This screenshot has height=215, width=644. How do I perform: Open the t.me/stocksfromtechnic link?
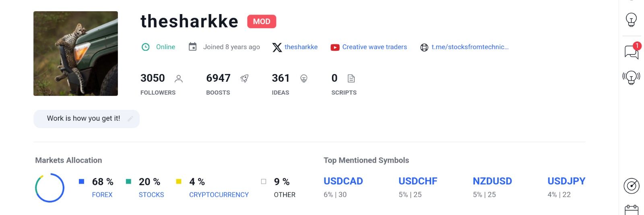pyautogui.click(x=470, y=47)
